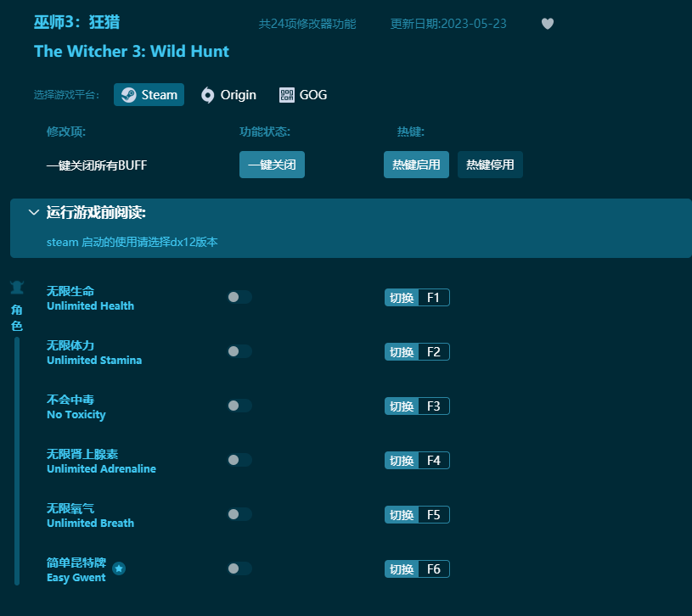Enable the No Toxicity toggle
The image size is (692, 616).
(239, 406)
